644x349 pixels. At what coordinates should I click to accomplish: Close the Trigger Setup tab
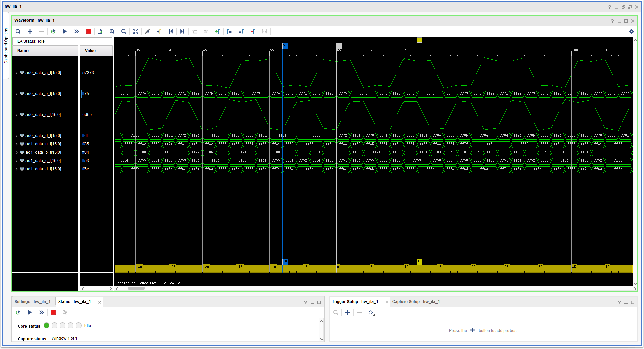pyautogui.click(x=387, y=302)
